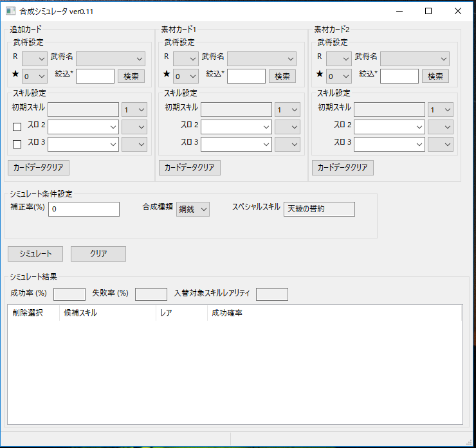
Task: Click the 失敗率 (%) result field
Action: (x=151, y=294)
